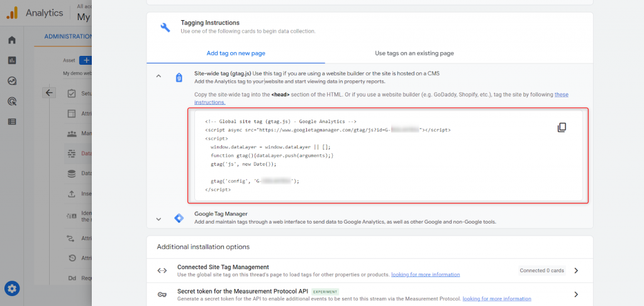Click 'My demo web' property label

77,74
